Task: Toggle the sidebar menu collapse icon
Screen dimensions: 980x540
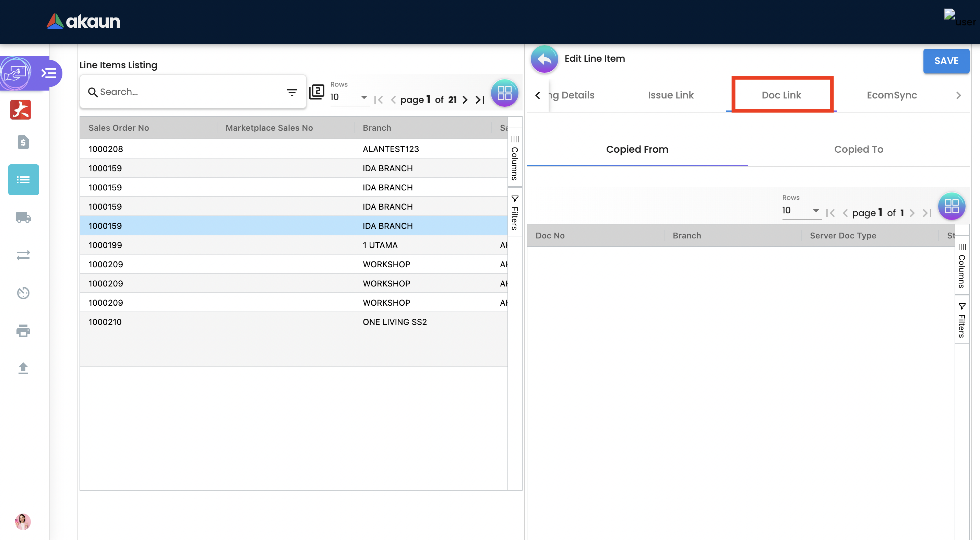Action: click(49, 73)
